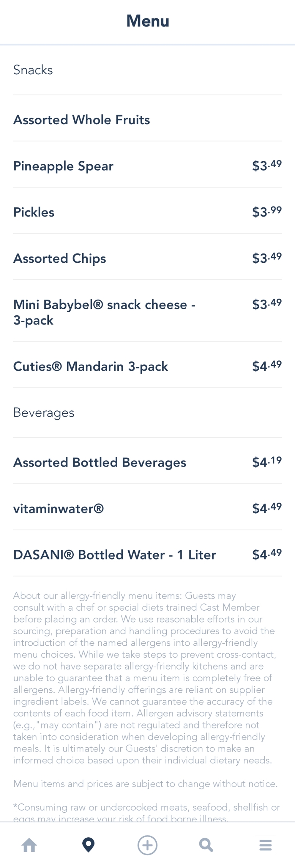Screen dimensions: 295x868
Task: Select DASANI Bottled Water 1 Liter
Action: tap(114, 555)
